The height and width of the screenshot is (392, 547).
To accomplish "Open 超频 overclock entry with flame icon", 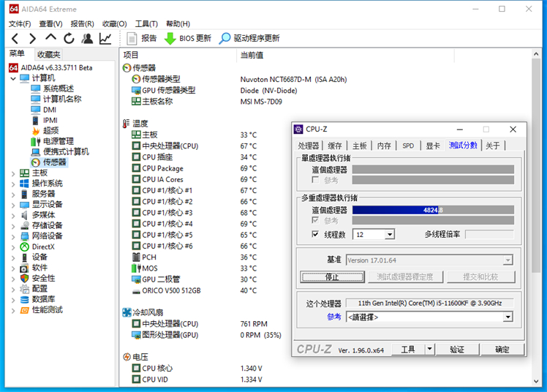I will tap(50, 131).
